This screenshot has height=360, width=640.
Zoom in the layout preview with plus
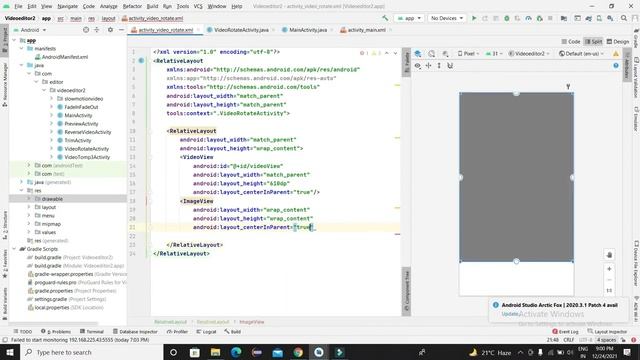point(609,269)
